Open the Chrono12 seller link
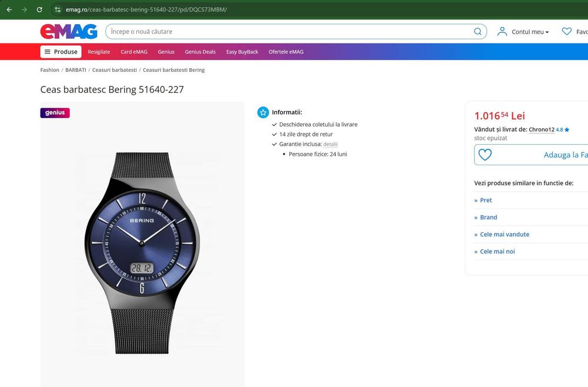This screenshot has width=588, height=387. point(542,129)
